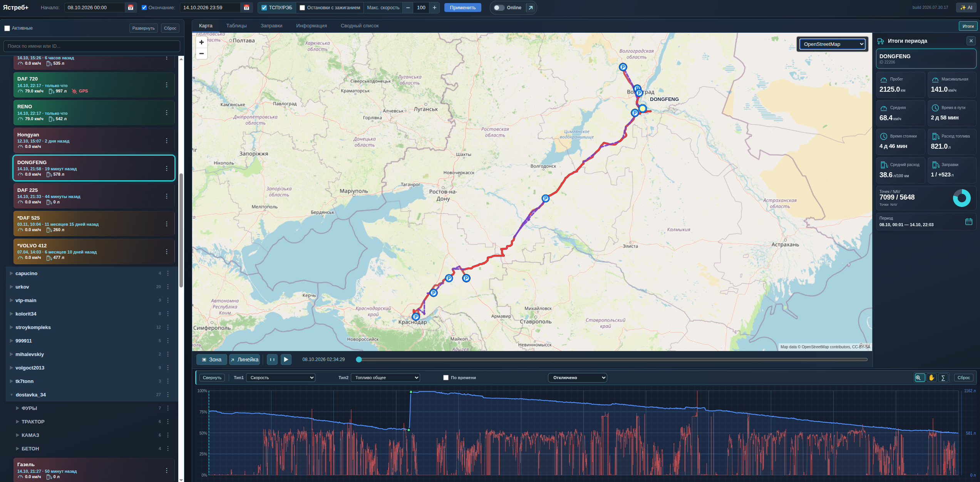Open the OpenStreetMap layer dropdown
This screenshot has width=980, height=482.
coord(832,44)
